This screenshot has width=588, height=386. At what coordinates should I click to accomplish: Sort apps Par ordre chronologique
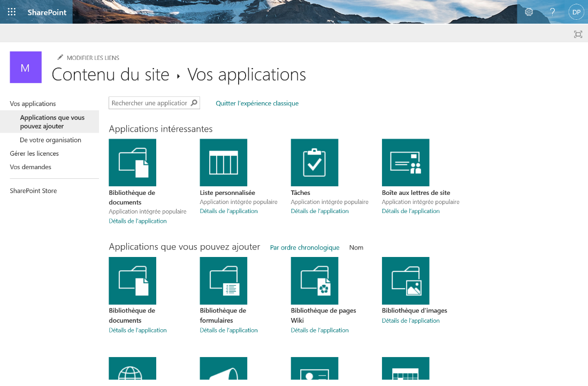click(x=305, y=247)
